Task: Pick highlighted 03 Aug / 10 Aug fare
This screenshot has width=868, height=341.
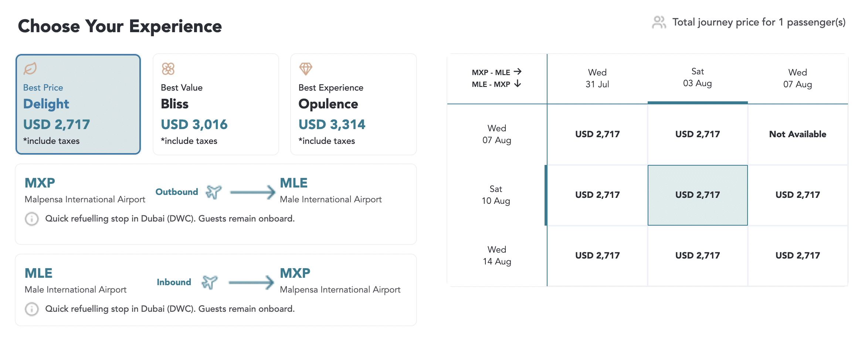Action: point(697,195)
